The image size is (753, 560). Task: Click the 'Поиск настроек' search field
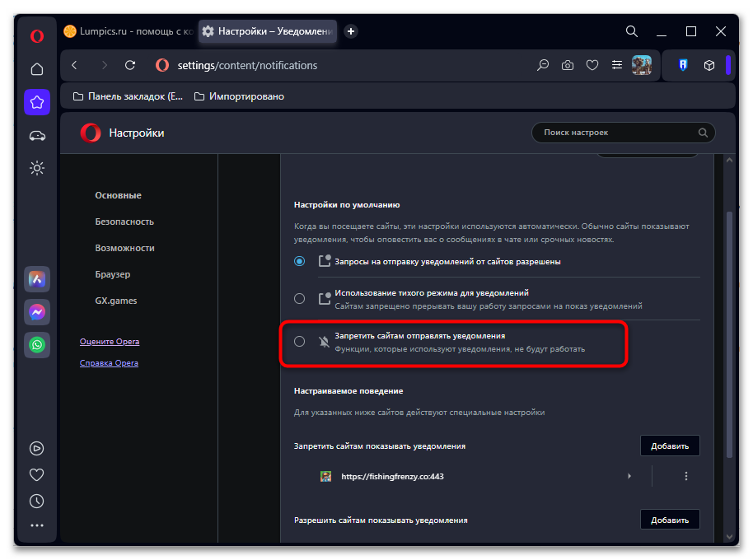click(x=619, y=132)
